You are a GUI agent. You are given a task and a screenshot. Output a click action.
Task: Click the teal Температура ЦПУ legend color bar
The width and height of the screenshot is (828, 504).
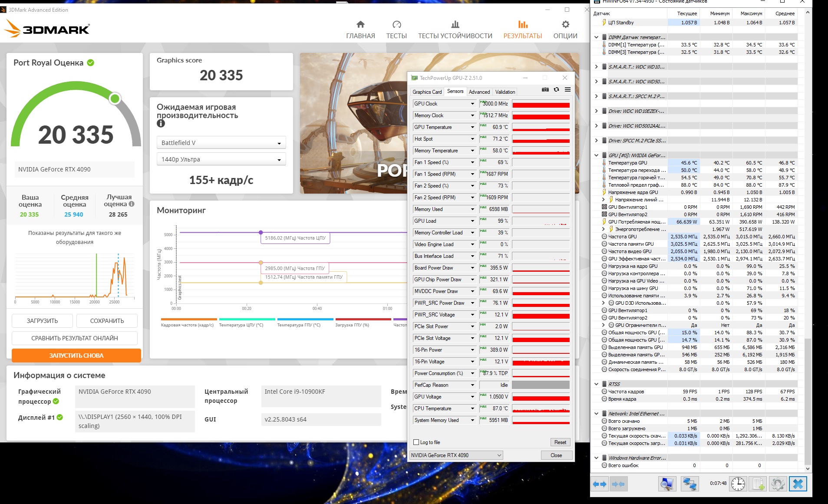click(247, 319)
